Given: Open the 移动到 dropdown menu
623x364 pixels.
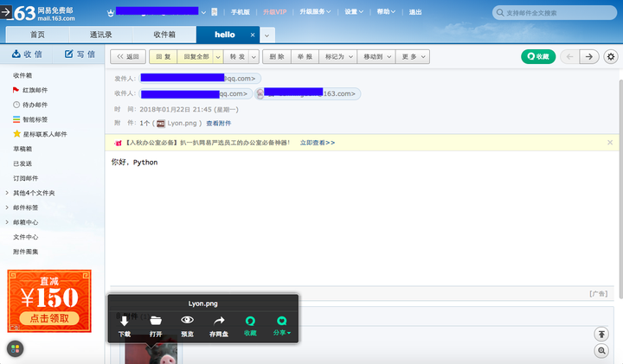Looking at the screenshot, I should tap(376, 57).
